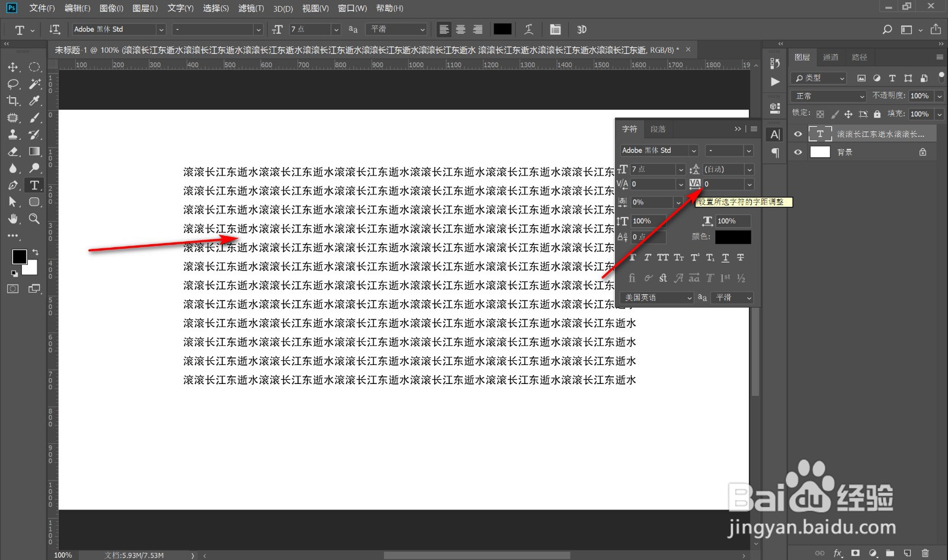Screen dimensions: 948x560
Task: Hide the 背景 layer with eye icon
Action: (798, 152)
